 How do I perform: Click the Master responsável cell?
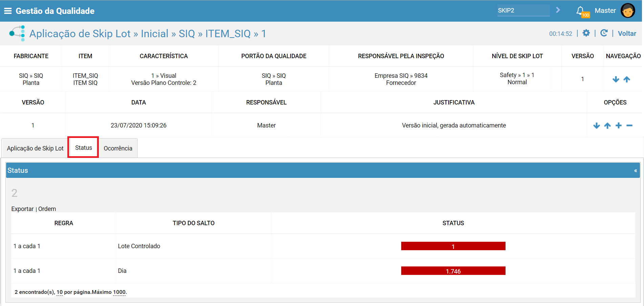pyautogui.click(x=266, y=125)
